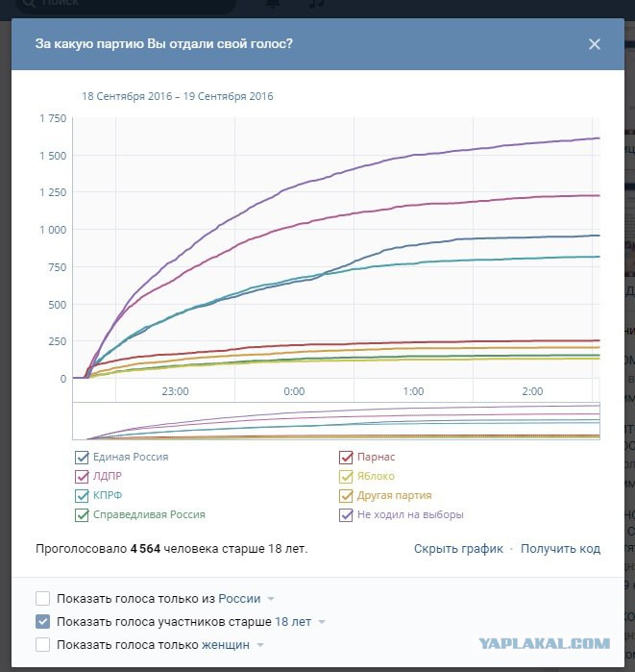Click the bell notifications icon in the header
Viewport: 635px width, 672px height.
[x=273, y=4]
